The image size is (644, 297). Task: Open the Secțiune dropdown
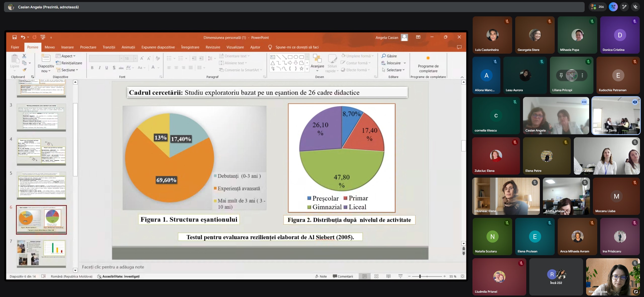click(x=68, y=70)
